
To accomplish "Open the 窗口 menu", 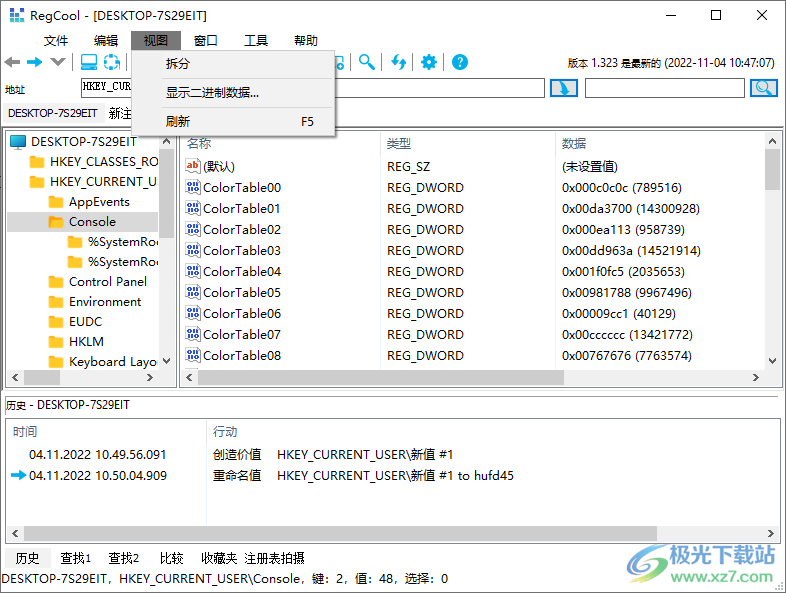I will [206, 41].
